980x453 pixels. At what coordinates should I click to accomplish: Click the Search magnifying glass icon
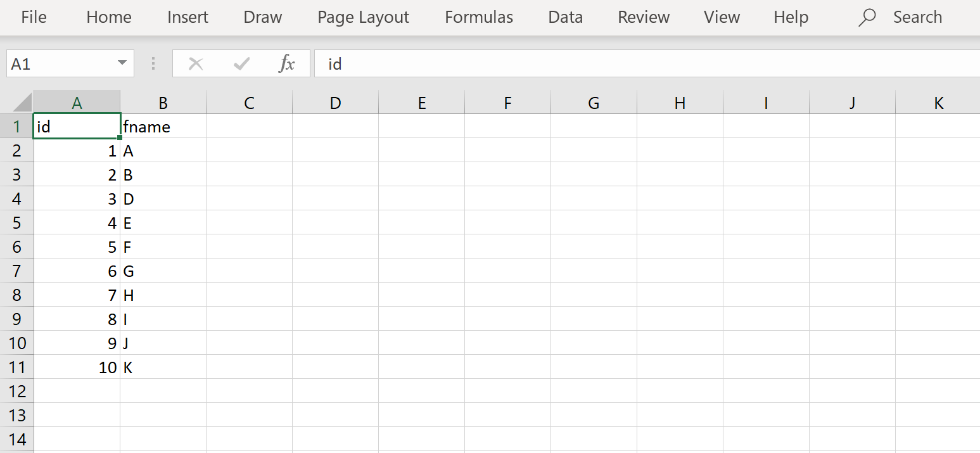[867, 17]
